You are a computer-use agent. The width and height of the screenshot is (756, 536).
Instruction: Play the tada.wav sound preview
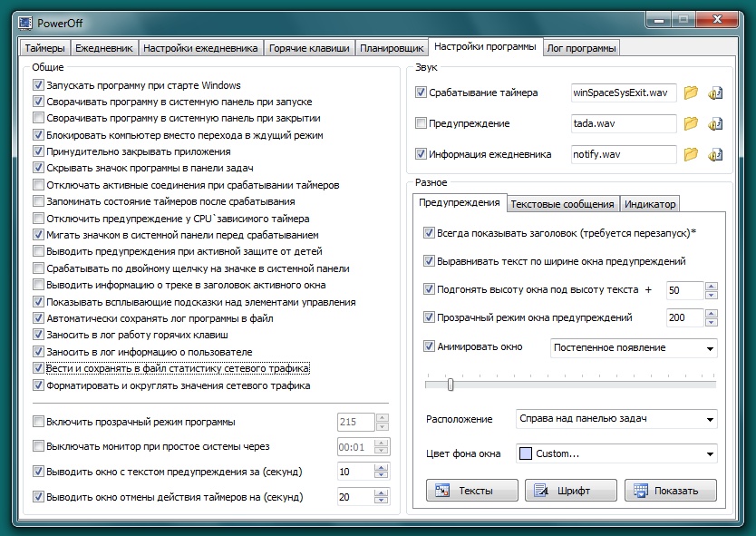click(715, 123)
